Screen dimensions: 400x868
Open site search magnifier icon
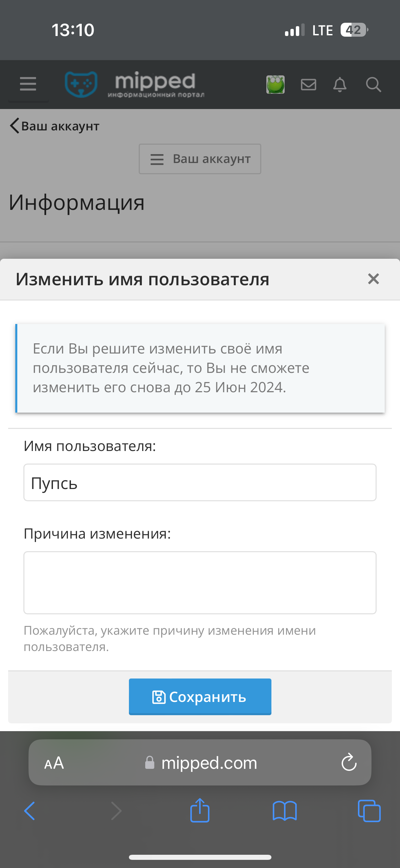(x=374, y=84)
